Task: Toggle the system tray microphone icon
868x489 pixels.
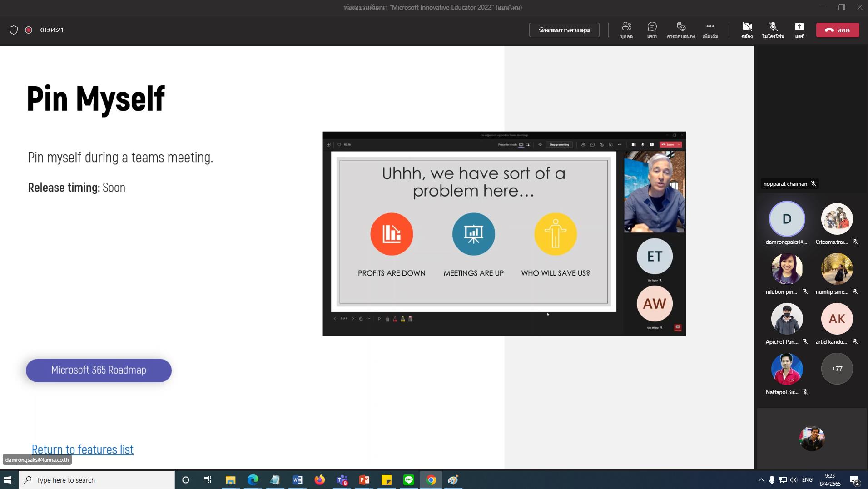Action: [772, 480]
